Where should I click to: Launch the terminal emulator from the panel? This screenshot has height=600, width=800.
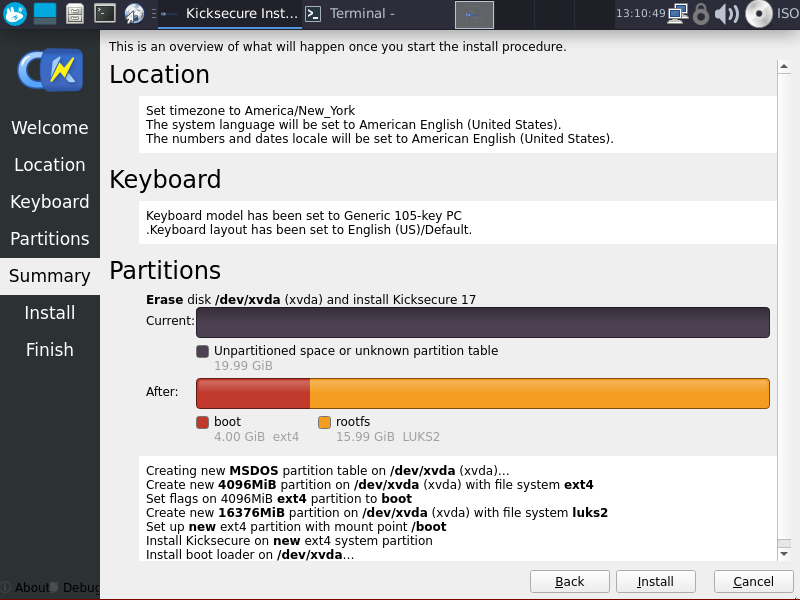tap(104, 13)
